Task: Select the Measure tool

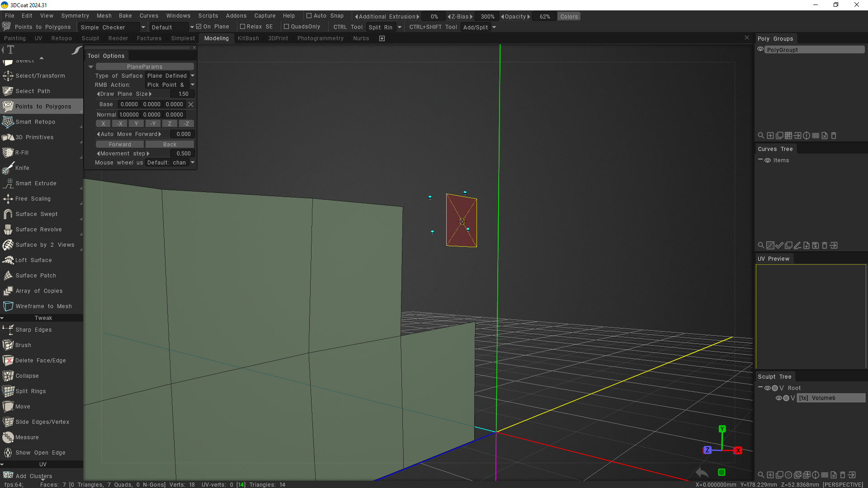Action: tap(27, 437)
